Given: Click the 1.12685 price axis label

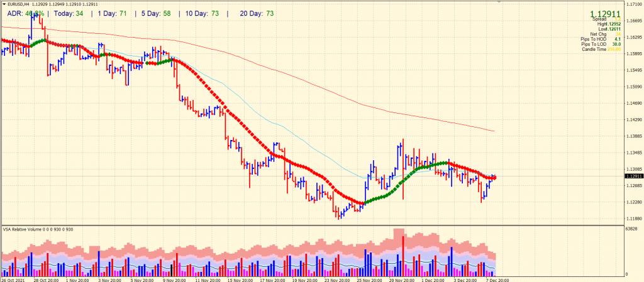Looking at the screenshot, I should (633, 186).
